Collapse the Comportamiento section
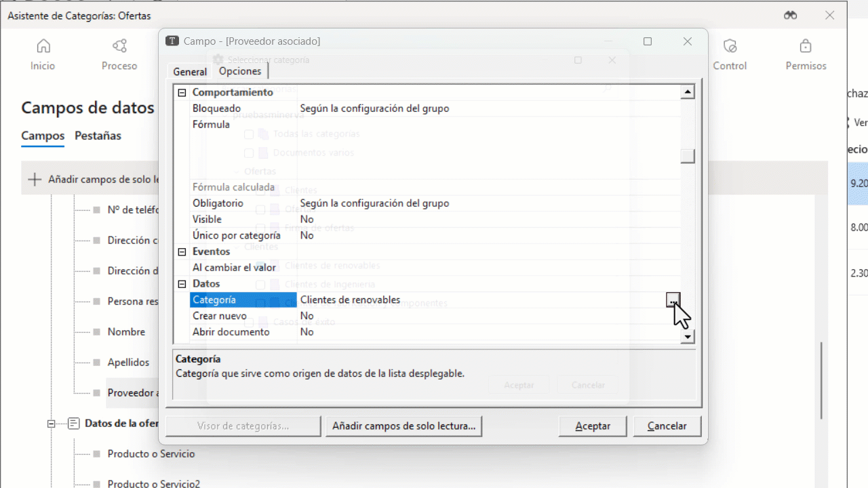 [x=182, y=93]
